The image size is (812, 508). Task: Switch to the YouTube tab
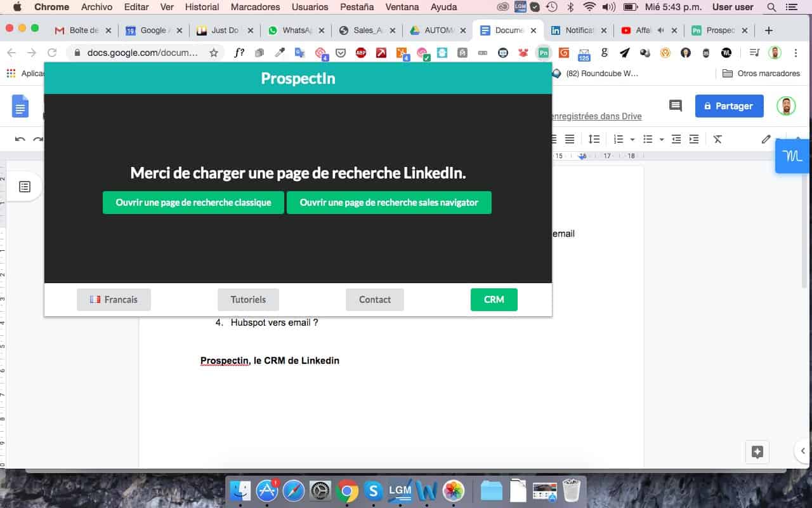(650, 30)
